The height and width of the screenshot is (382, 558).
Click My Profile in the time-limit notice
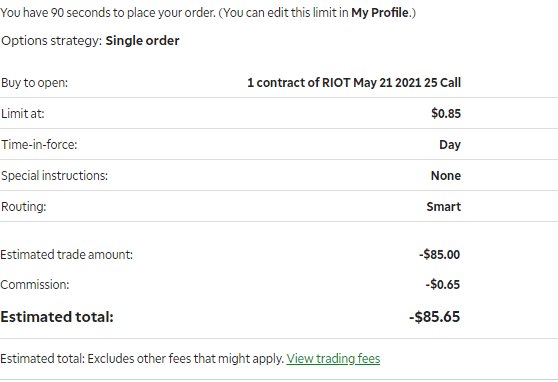[380, 13]
